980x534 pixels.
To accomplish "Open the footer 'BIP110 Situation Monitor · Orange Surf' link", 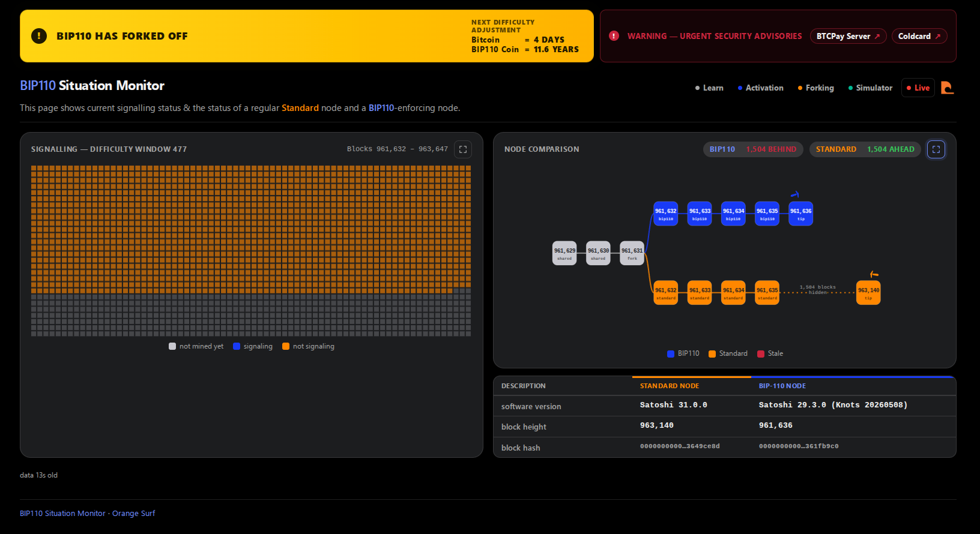I will click(x=88, y=514).
